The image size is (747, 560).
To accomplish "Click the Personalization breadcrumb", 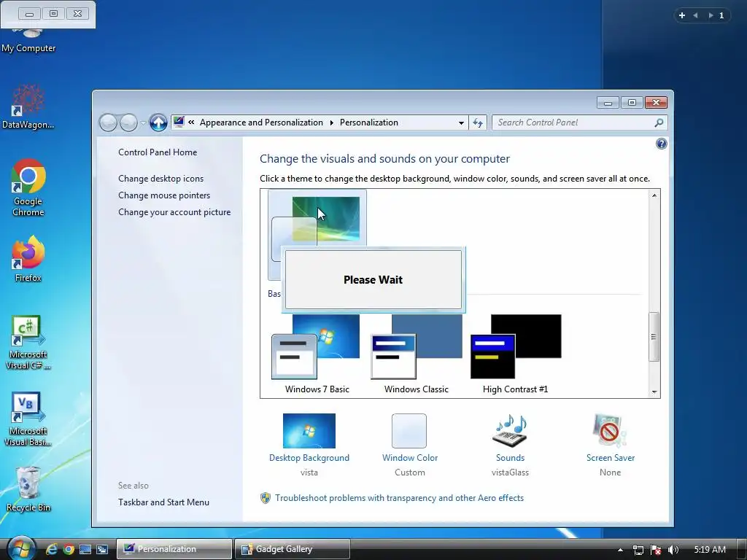I will 368,122.
